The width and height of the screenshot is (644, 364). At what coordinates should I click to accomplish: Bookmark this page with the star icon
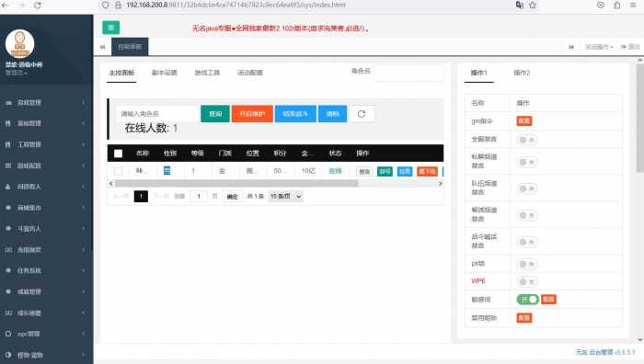pyautogui.click(x=533, y=5)
